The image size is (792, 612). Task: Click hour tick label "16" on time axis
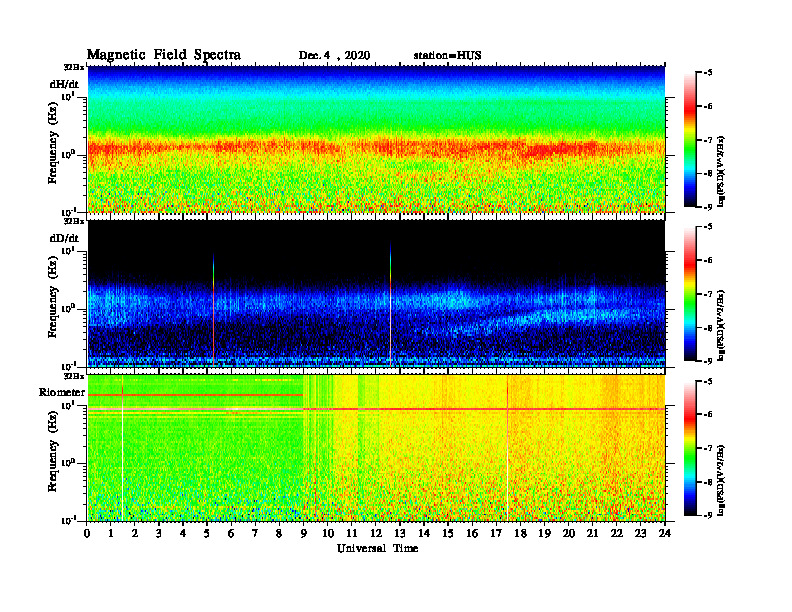(x=472, y=534)
